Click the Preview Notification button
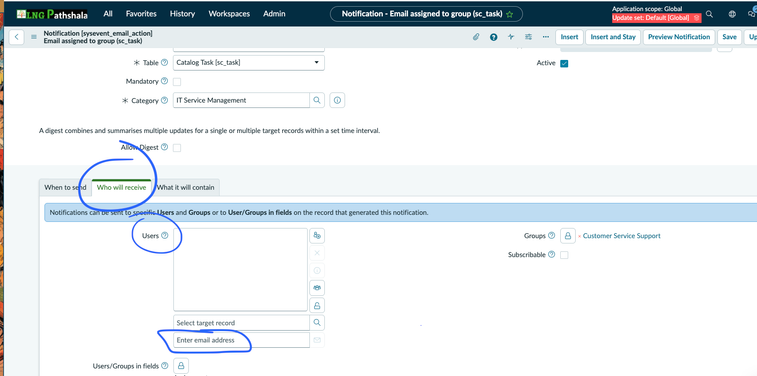 (x=679, y=37)
